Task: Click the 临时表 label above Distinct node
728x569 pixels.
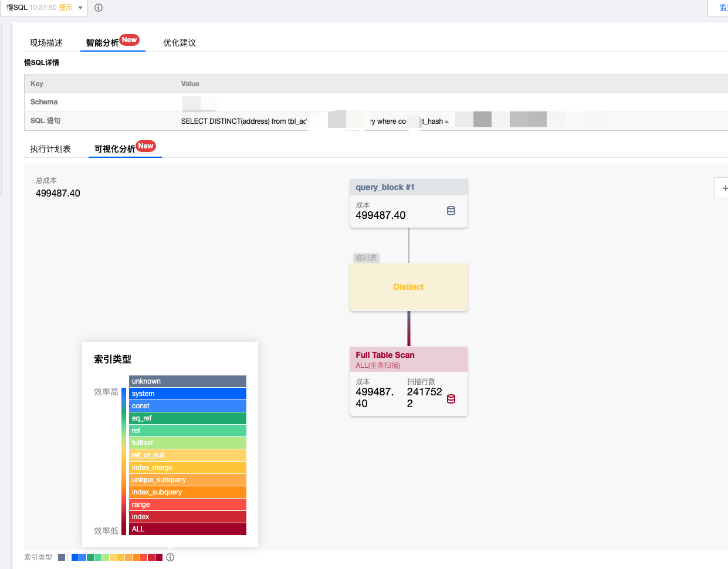Action: coord(367,258)
